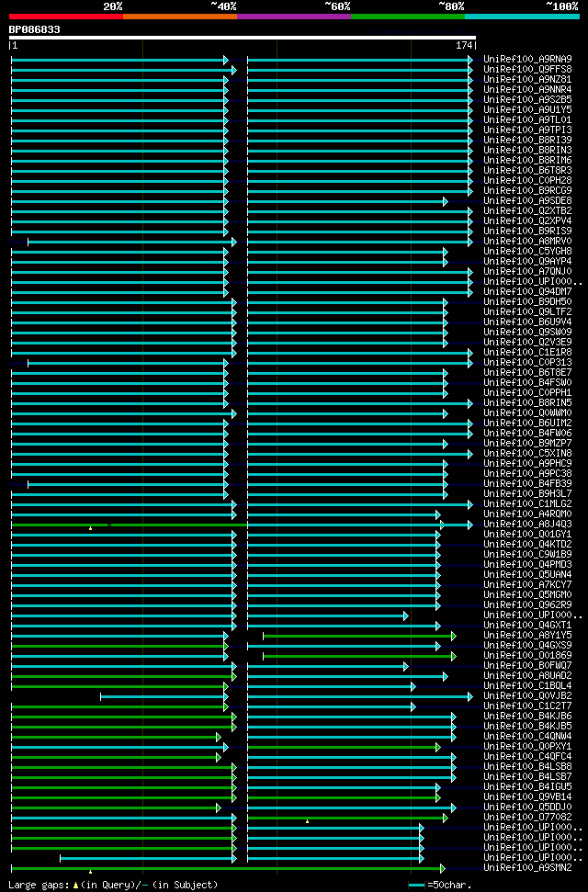Click the orange ~40% legend segment
Image resolution: width=588 pixels, height=892 pixels.
pyautogui.click(x=180, y=17)
